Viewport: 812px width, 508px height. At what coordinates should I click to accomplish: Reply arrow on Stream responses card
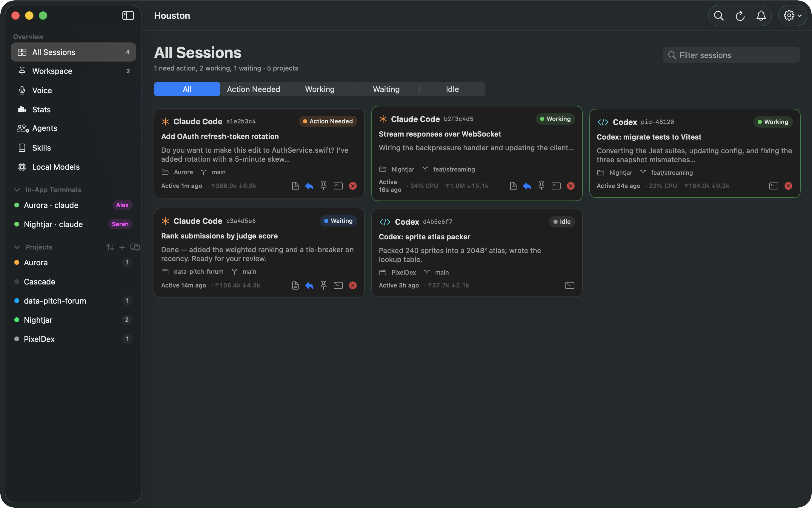[527, 186]
